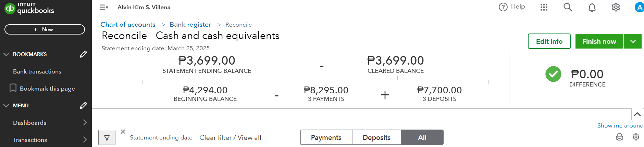Collapse the BOOKMARKS section
This screenshot has height=147, width=644.
(6, 54)
